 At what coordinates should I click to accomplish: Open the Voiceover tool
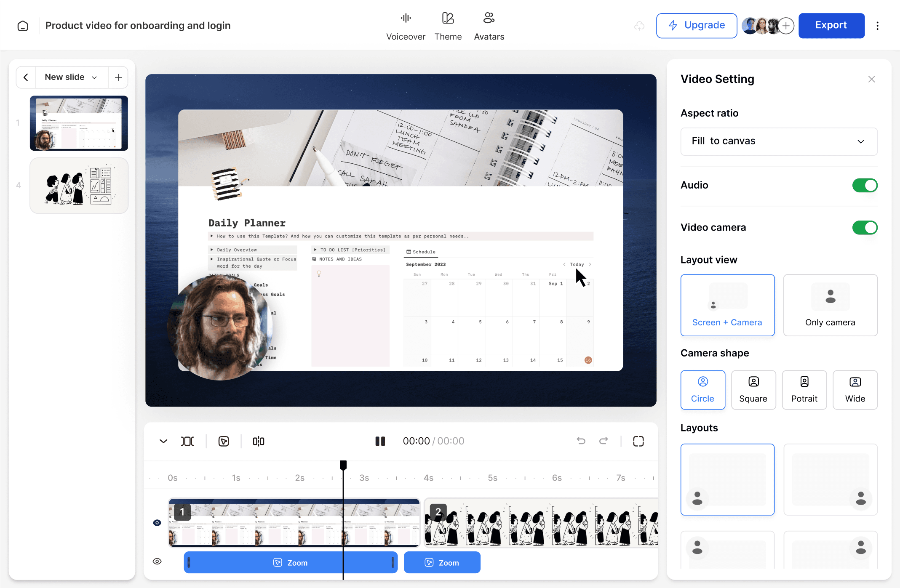point(406,26)
